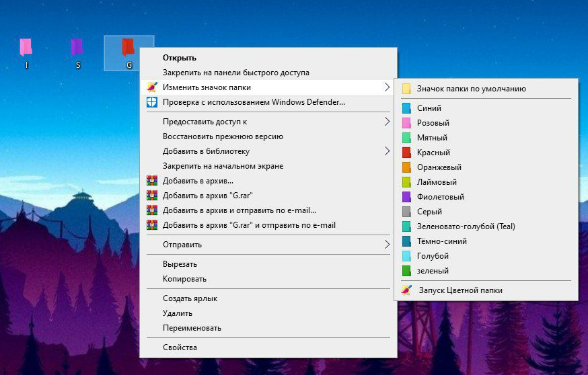The height and width of the screenshot is (375, 588).
Task: Pick the orange folder swatch next to Оранжевый
Action: pos(406,167)
